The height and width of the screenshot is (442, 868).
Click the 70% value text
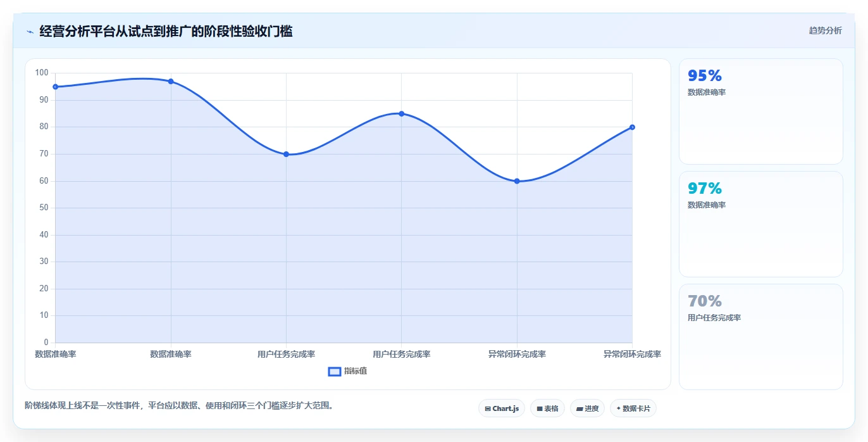pos(705,301)
